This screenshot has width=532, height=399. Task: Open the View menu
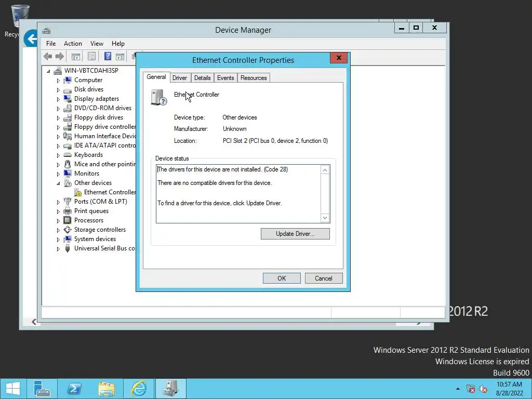(97, 44)
